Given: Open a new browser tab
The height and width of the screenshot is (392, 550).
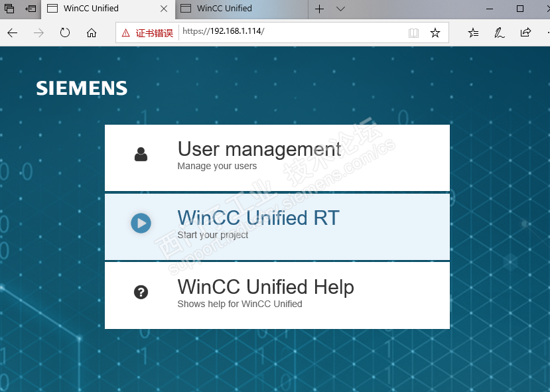Looking at the screenshot, I should 319,9.
